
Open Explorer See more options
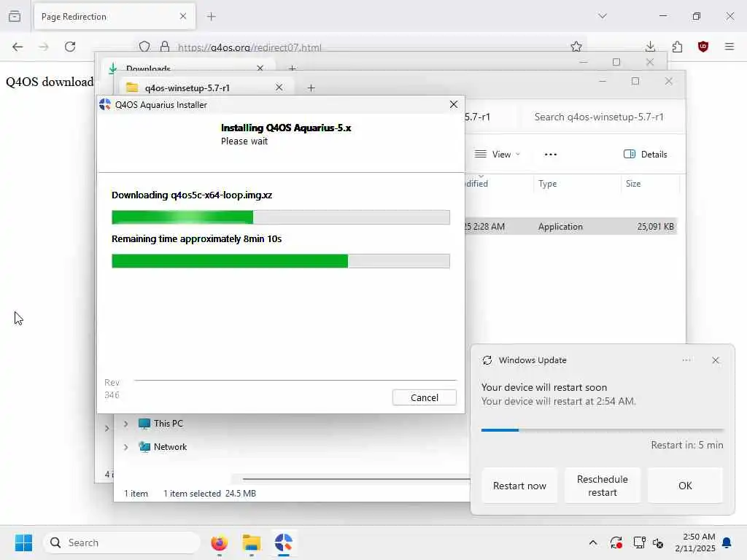pos(551,155)
